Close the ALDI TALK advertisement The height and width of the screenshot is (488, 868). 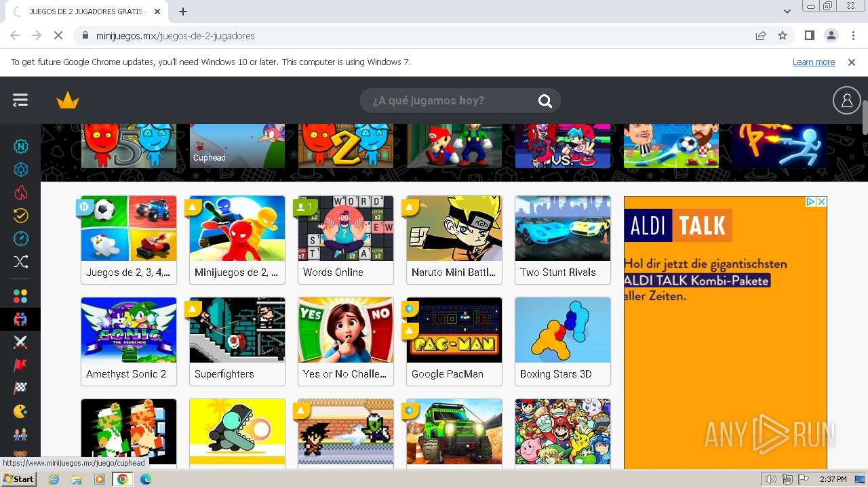(x=821, y=202)
